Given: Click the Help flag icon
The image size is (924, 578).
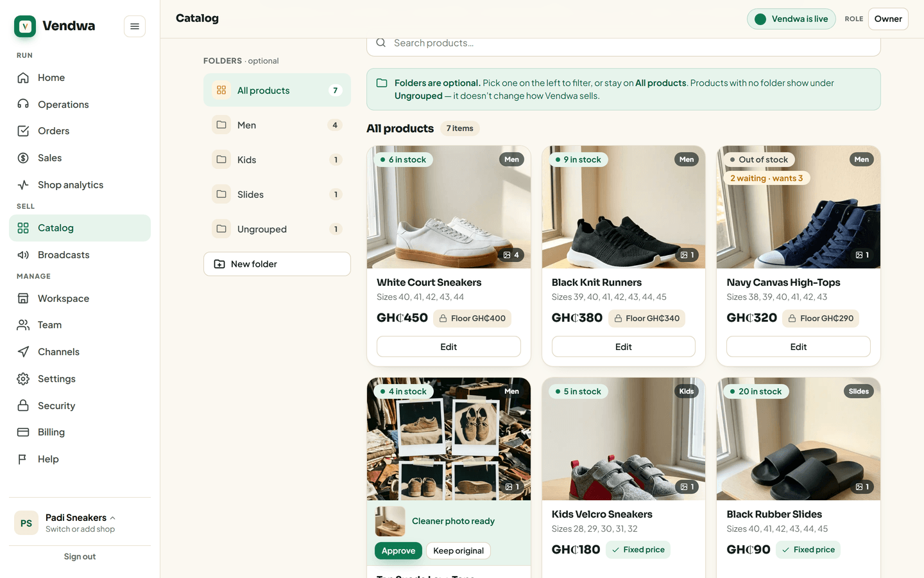Looking at the screenshot, I should (23, 459).
